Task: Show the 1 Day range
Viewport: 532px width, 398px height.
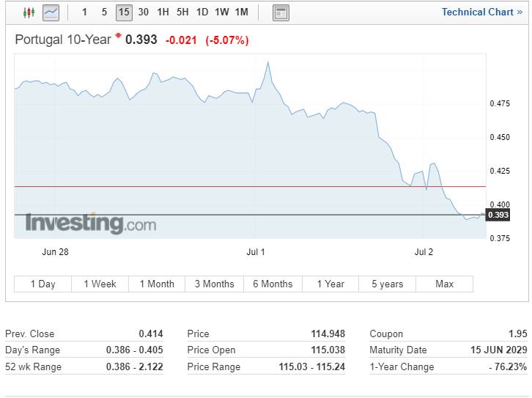Action: [43, 284]
